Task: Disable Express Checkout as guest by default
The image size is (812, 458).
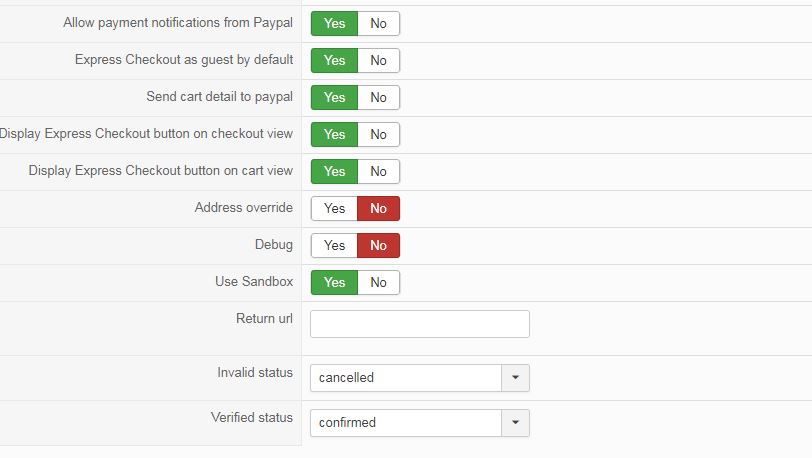Action: (x=378, y=60)
